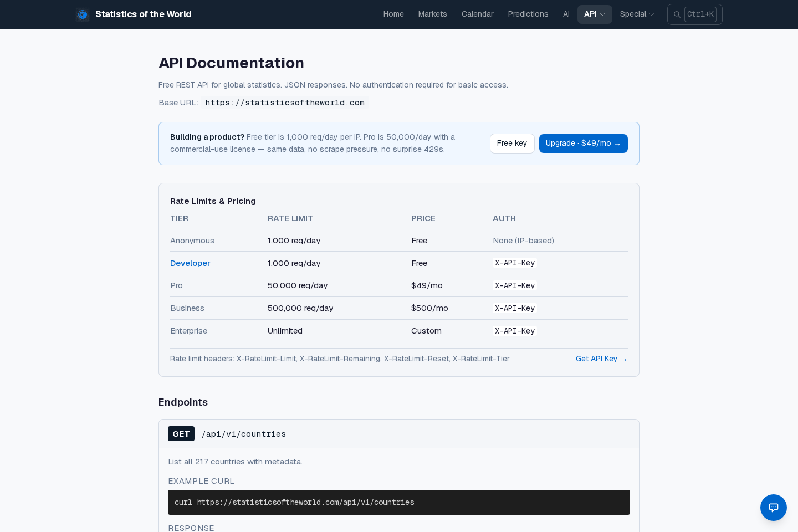Screen dimensions: 798x532
Task: Click Upgrade $49/mo button
Action: coord(583,144)
